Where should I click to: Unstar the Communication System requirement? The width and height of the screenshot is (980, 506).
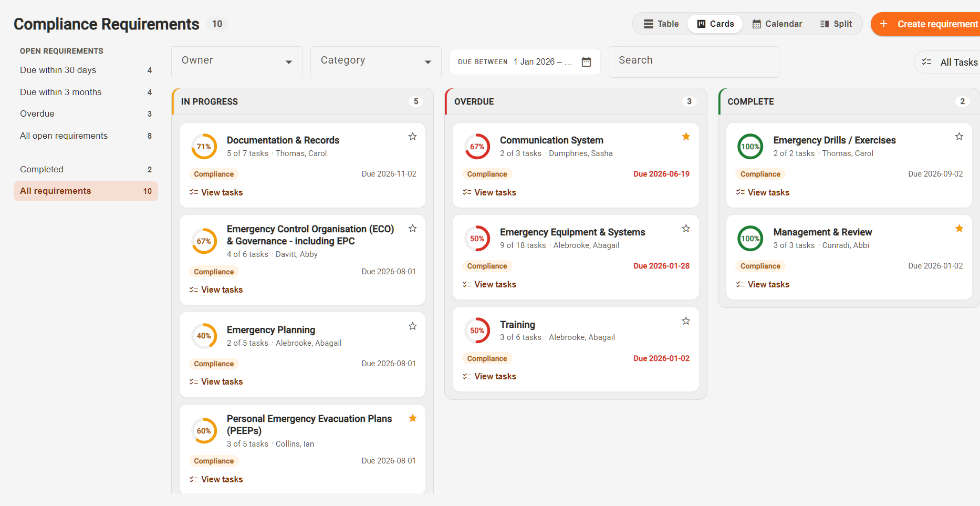(686, 137)
